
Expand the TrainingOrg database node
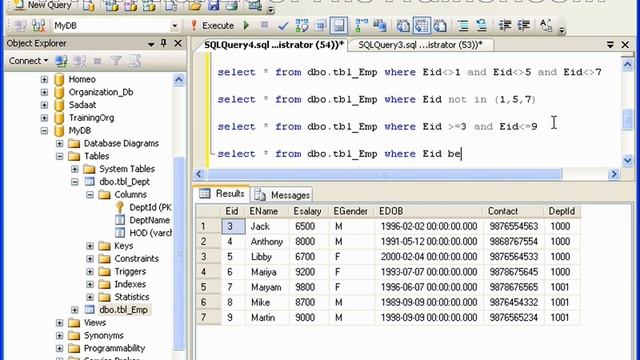click(x=44, y=118)
